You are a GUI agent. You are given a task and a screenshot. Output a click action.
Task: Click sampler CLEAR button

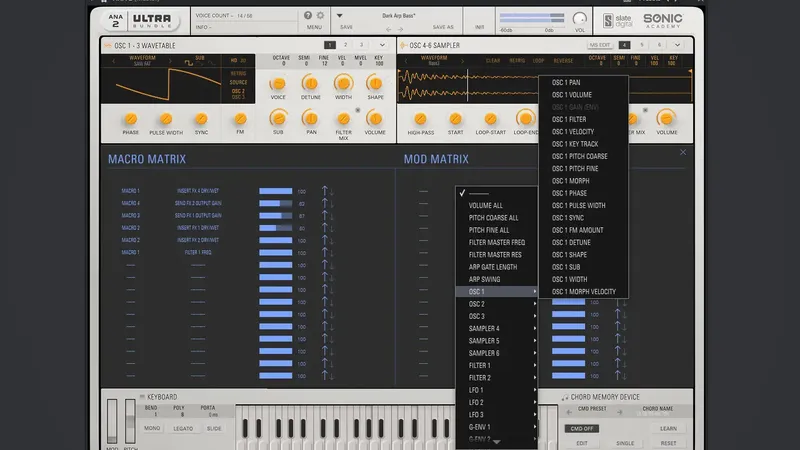click(x=493, y=61)
